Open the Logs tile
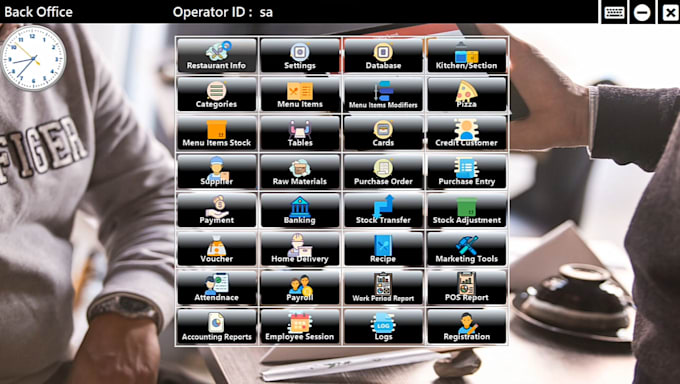 383,326
